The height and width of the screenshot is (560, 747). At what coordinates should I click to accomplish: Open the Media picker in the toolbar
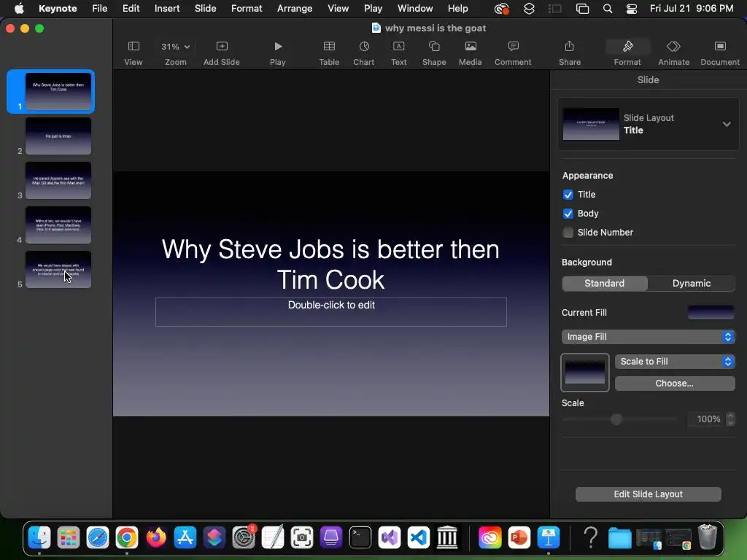[471, 46]
